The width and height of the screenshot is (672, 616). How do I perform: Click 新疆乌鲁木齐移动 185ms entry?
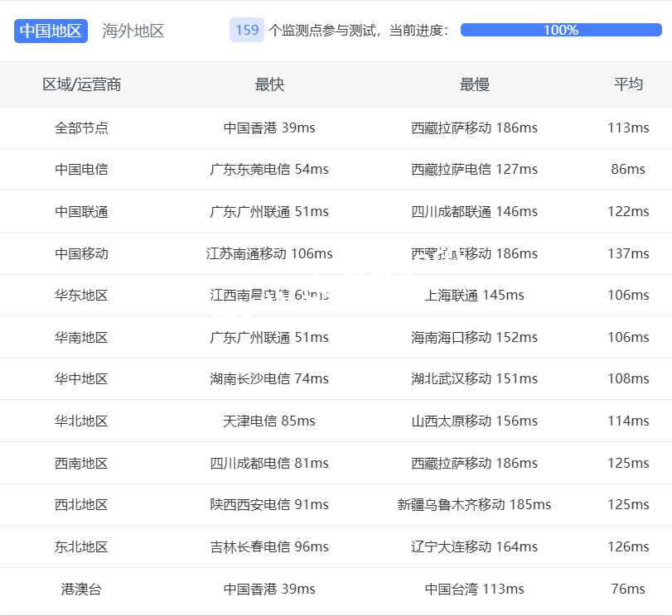click(x=474, y=504)
